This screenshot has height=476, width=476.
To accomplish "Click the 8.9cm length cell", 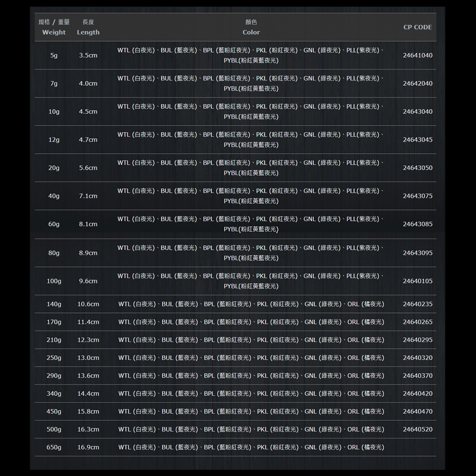I will (x=88, y=253).
